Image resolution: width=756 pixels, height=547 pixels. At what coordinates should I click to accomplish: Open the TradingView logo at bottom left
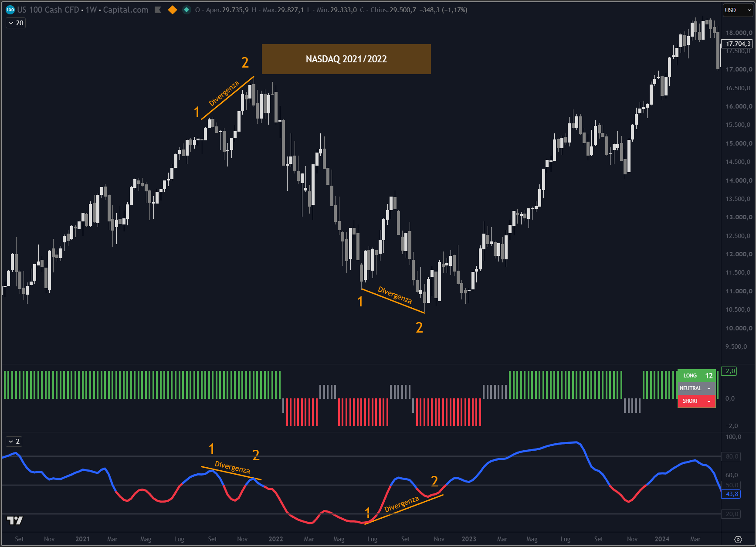(x=15, y=520)
